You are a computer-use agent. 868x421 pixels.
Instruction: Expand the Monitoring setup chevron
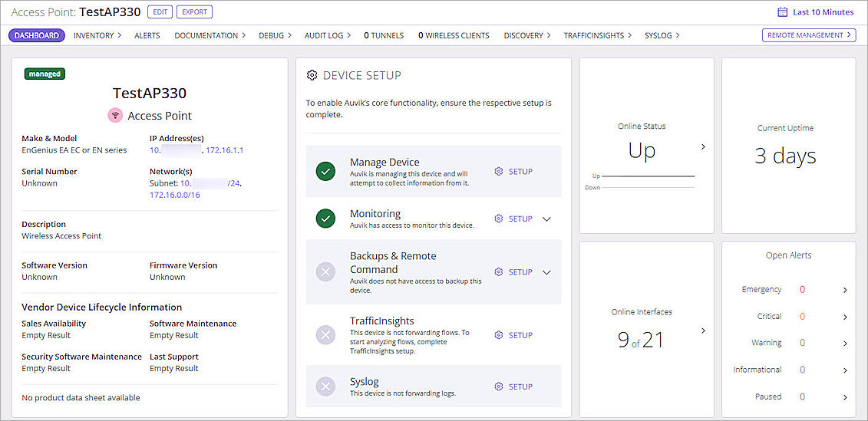coord(546,219)
